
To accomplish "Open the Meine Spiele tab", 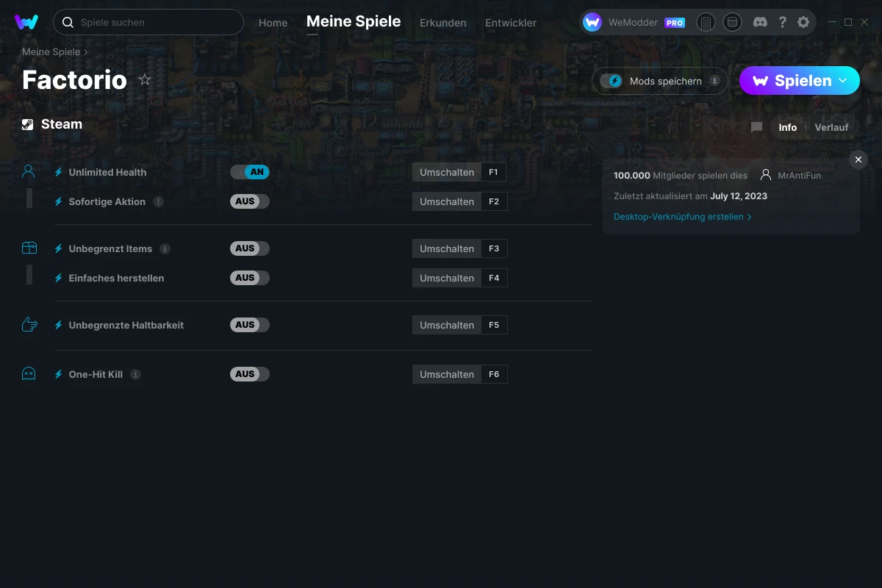I will [x=354, y=21].
